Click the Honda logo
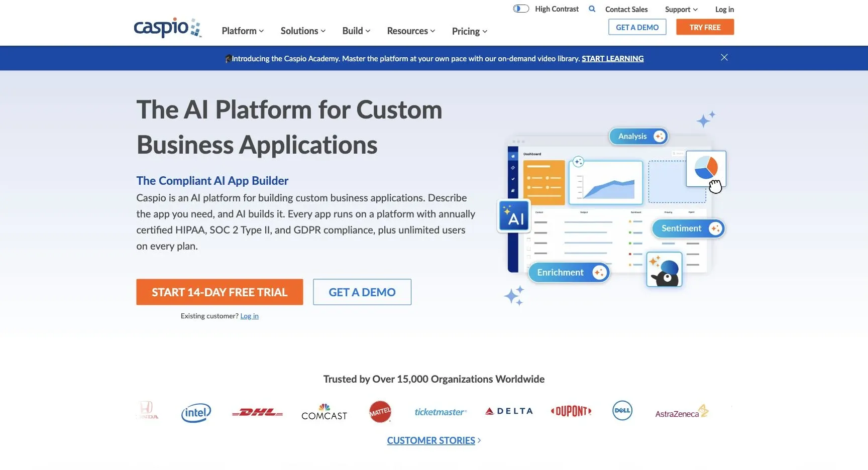The image size is (868, 470). tap(147, 411)
